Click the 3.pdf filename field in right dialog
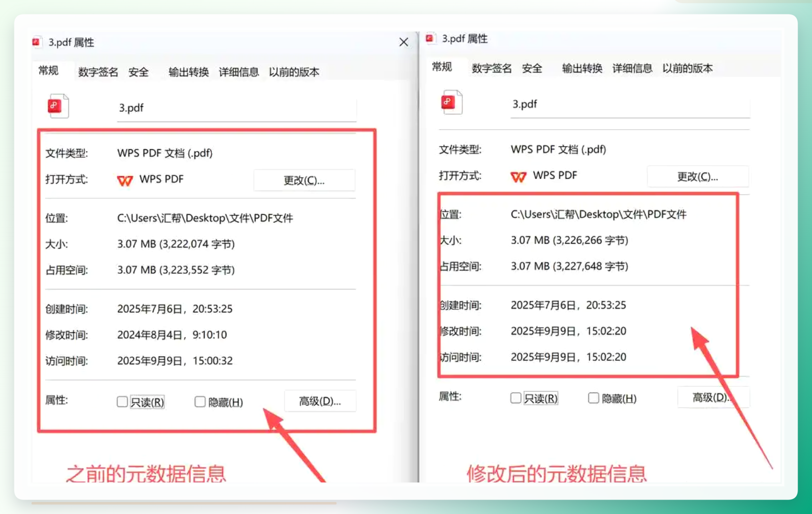The height and width of the screenshot is (514, 812). (x=630, y=105)
